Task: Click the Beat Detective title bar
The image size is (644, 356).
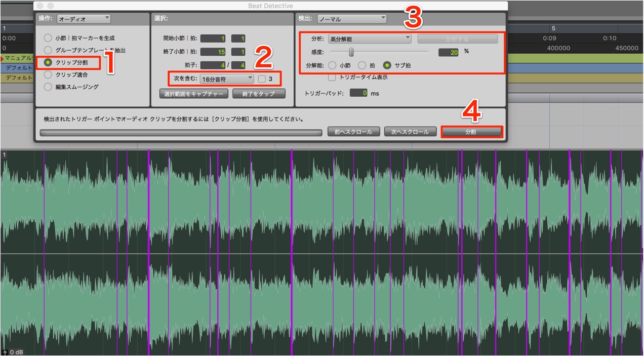Action: [x=270, y=5]
